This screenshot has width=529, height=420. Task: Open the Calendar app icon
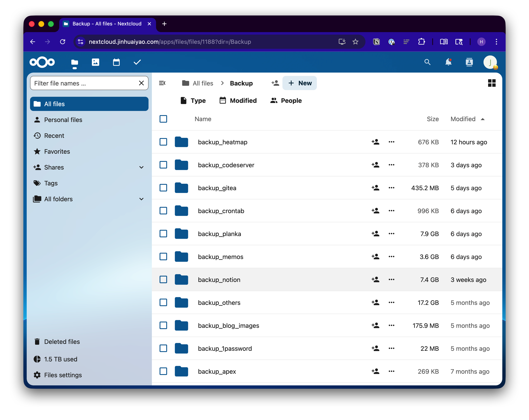[116, 62]
